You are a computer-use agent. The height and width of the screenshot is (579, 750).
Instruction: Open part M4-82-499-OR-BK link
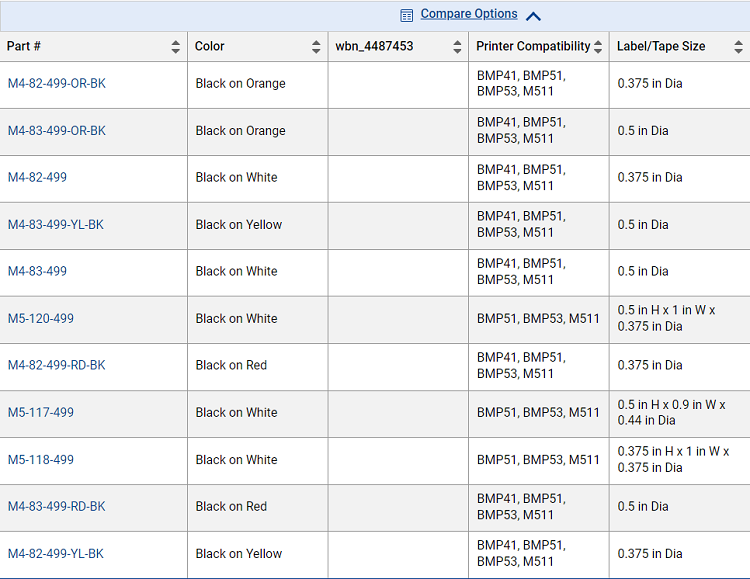tap(56, 83)
